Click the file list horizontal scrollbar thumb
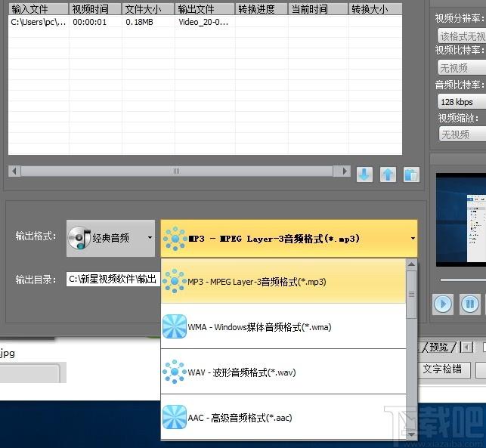 tap(177, 171)
